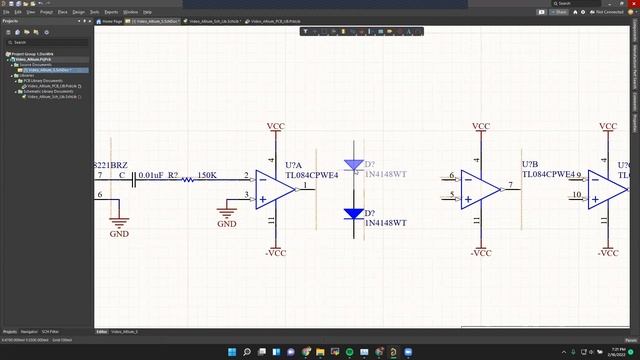Switch to Video_Altium_PCB_Lib.PcbLib document tab

pos(273,21)
